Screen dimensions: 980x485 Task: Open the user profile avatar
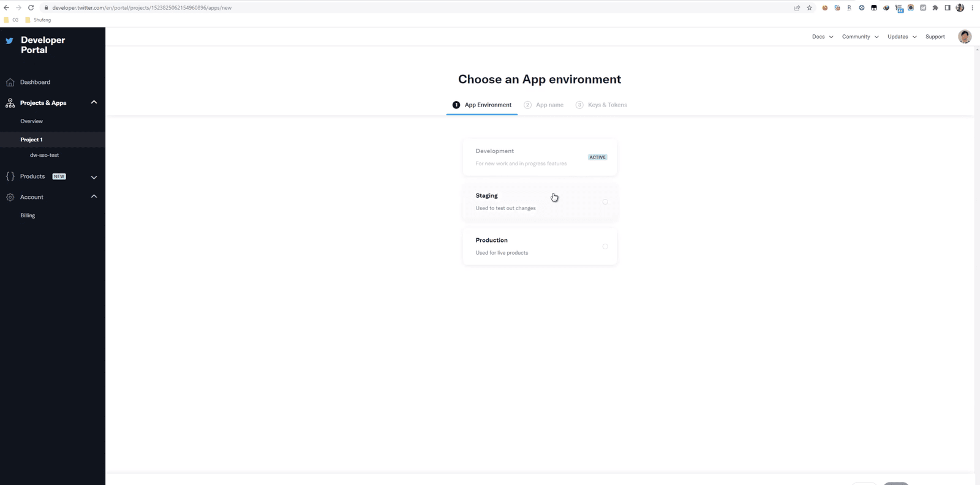[965, 37]
